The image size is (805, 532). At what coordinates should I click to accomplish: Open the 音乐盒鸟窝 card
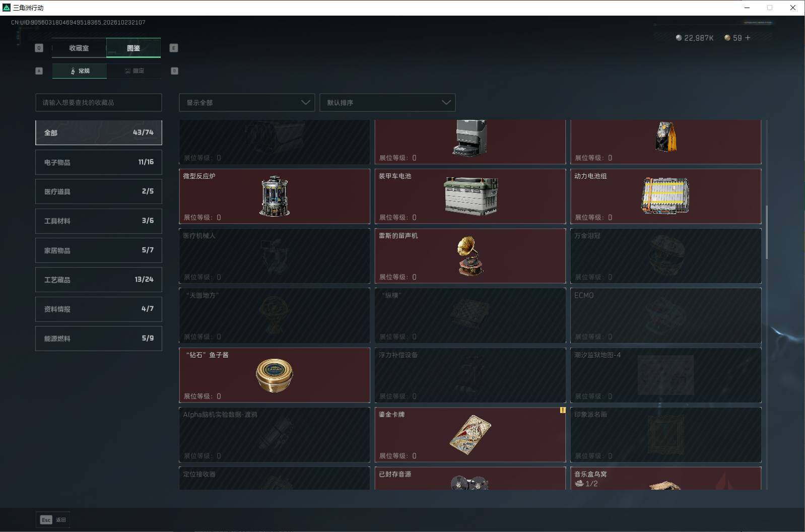665,479
